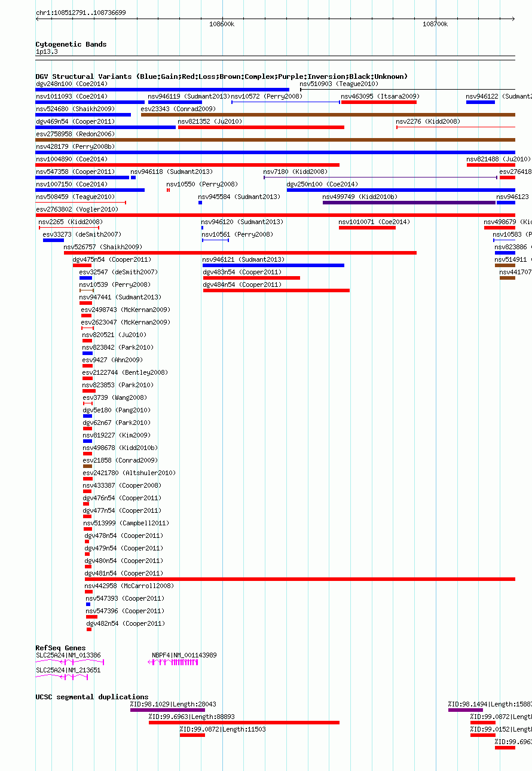Click the NBPF4|NM_001143989 gene label
Viewport: 532px width, 771px height.
(x=184, y=655)
